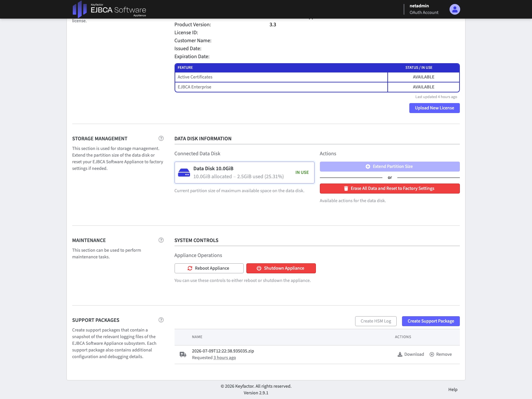The height and width of the screenshot is (399, 532).
Task: Click the AVAILABLE status for Active Certificates
Action: [423, 77]
